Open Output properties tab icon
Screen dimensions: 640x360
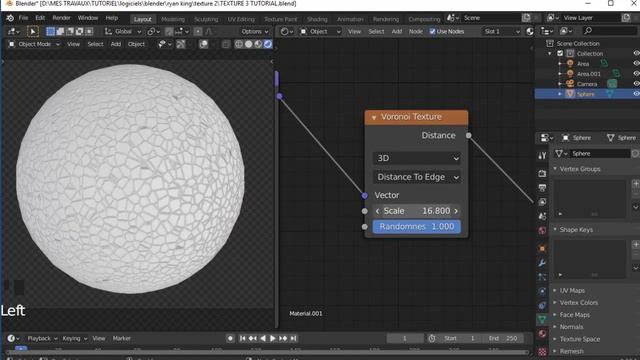coord(542,188)
